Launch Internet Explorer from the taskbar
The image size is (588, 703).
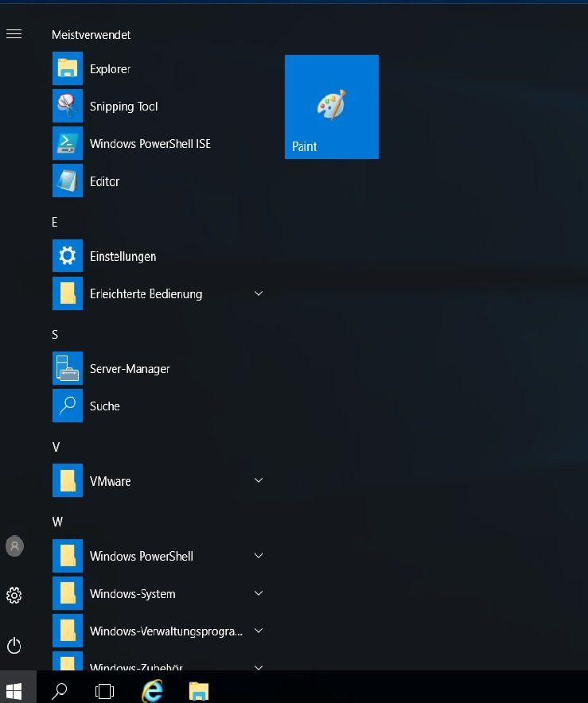tap(152, 690)
